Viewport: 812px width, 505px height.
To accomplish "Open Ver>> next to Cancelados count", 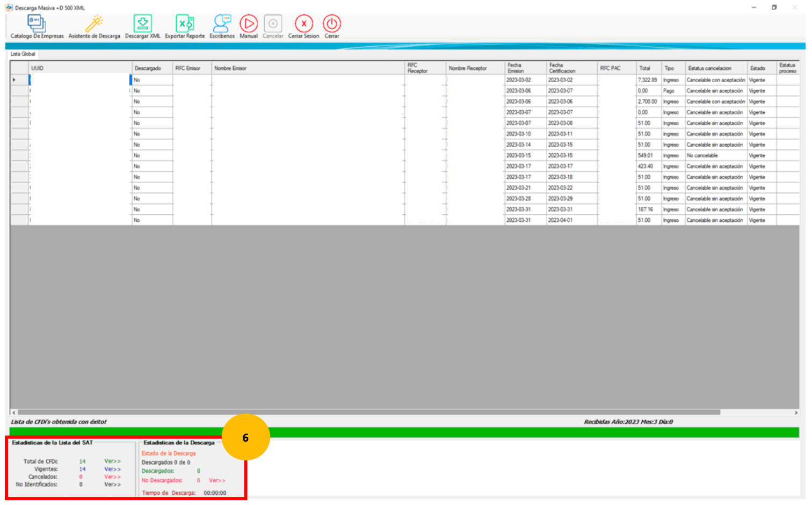I will tap(112, 477).
